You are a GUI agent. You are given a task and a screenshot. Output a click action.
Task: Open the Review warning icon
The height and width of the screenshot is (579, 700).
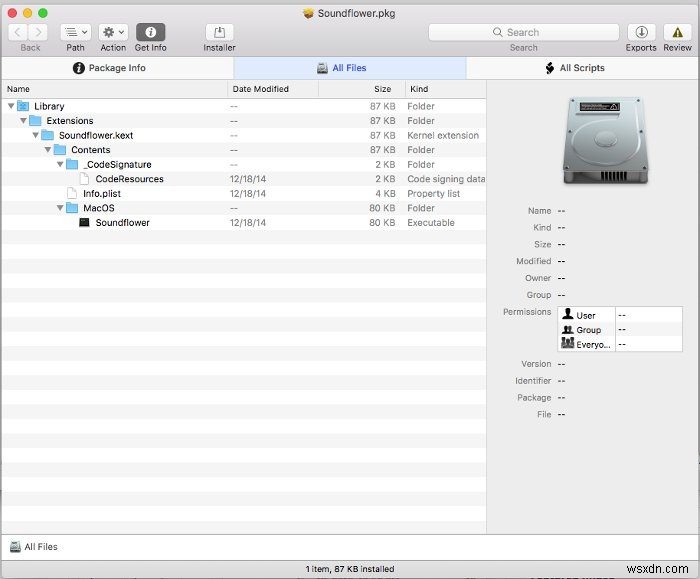(x=677, y=32)
